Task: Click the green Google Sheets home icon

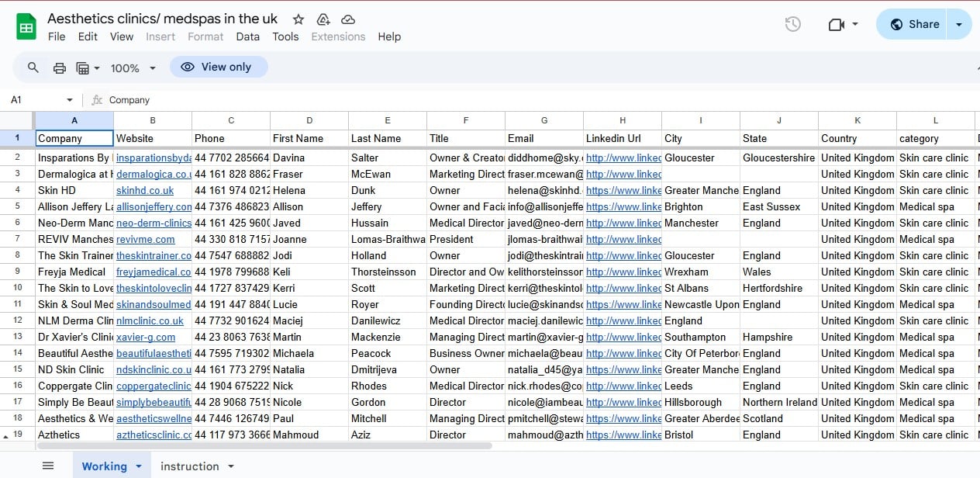Action: click(26, 25)
